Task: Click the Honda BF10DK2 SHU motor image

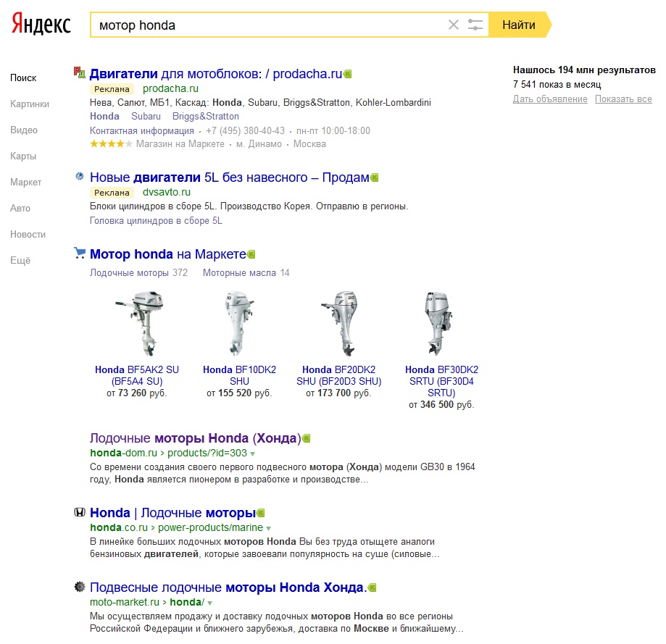Action: [x=239, y=324]
